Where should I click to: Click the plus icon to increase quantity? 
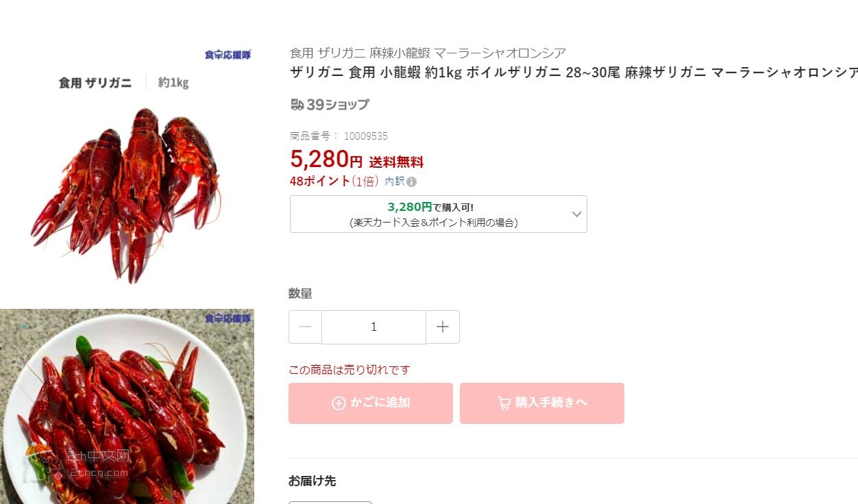pyautogui.click(x=443, y=327)
